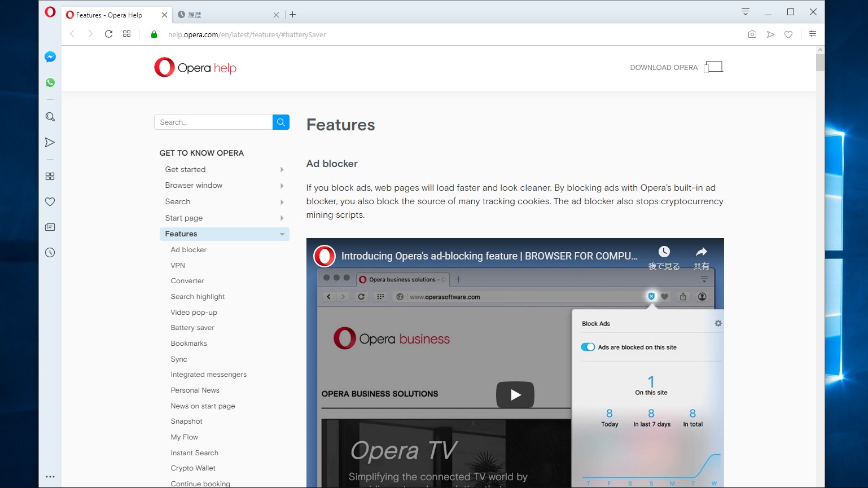This screenshot has width=868, height=488.
Task: Click the blue search magnifier button
Action: click(x=281, y=122)
